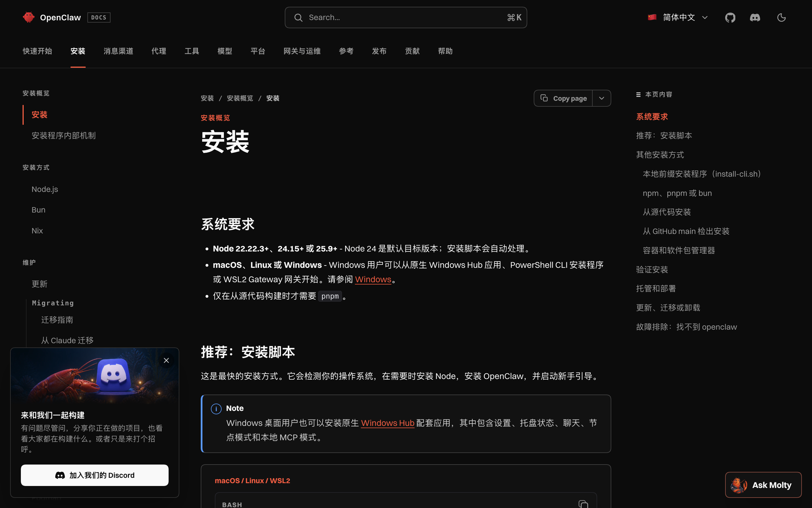Image resolution: width=812 pixels, height=508 pixels.
Task: Jump to 从源代码安装 section
Action: (667, 212)
